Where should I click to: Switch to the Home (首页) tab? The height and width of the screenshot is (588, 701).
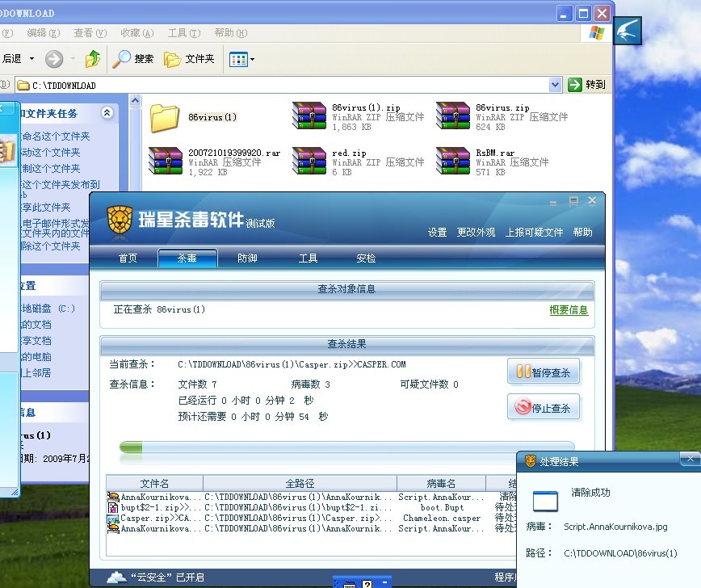click(x=128, y=258)
